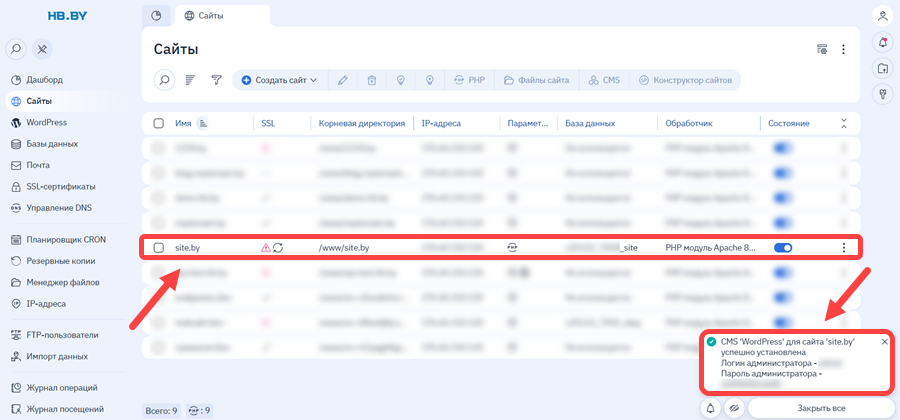Image resolution: width=900 pixels, height=420 pixels.
Task: Click the PHP parameters icon in site.by row
Action: click(x=512, y=248)
